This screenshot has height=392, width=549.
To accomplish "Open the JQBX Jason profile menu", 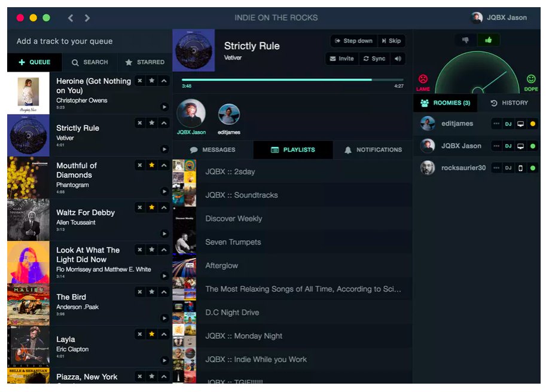I will coord(499,17).
